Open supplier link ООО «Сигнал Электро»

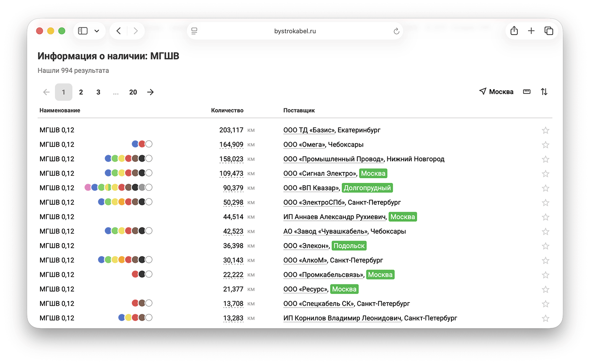click(320, 174)
